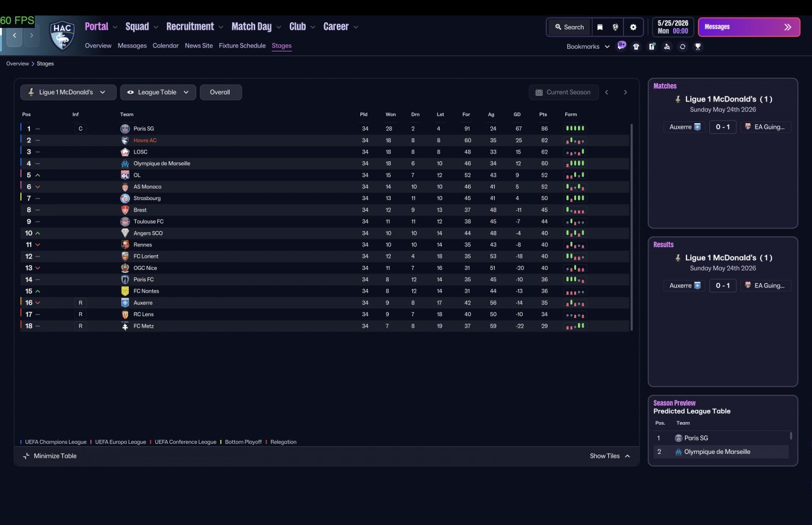Image resolution: width=812 pixels, height=525 pixels.
Task: Switch to the Messages sub-tab
Action: click(132, 46)
